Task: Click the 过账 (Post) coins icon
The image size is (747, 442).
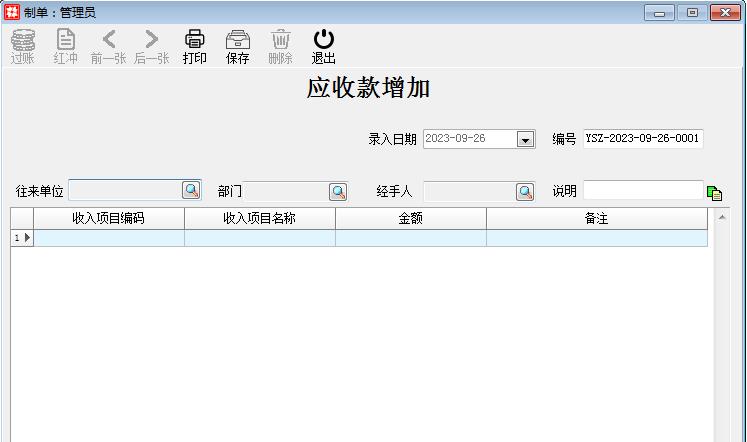Action: click(x=23, y=46)
